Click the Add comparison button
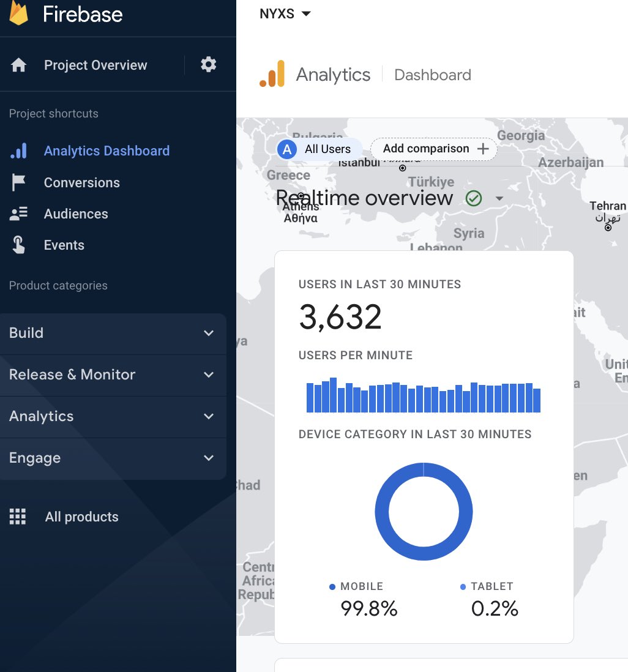 point(434,149)
